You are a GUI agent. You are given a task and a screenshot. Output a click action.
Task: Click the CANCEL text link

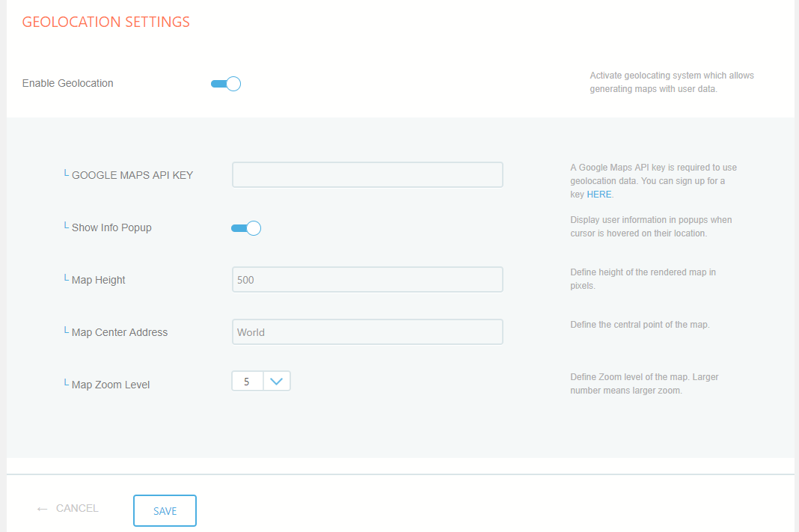coord(77,508)
